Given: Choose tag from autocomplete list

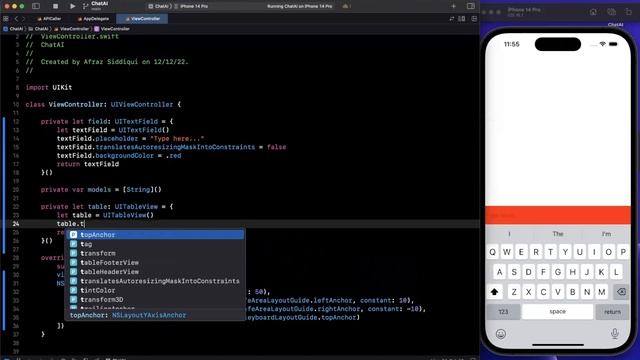Looking at the screenshot, I should click(156, 244).
